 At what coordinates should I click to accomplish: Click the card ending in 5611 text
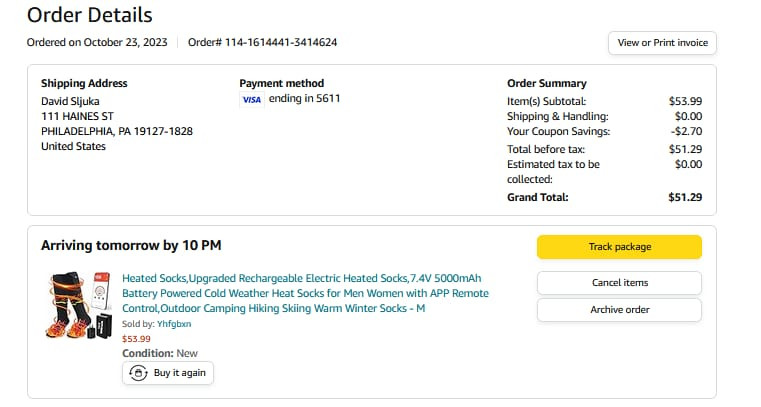coord(305,99)
